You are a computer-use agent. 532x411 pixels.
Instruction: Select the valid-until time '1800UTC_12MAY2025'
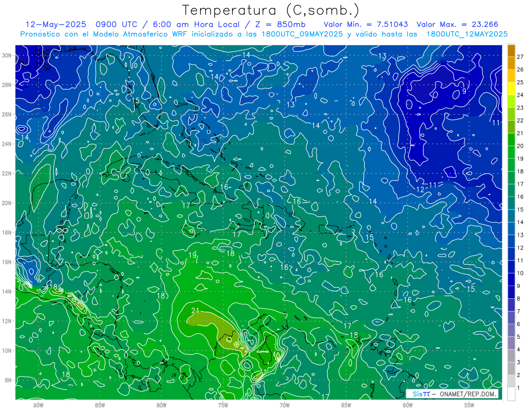(x=467, y=34)
